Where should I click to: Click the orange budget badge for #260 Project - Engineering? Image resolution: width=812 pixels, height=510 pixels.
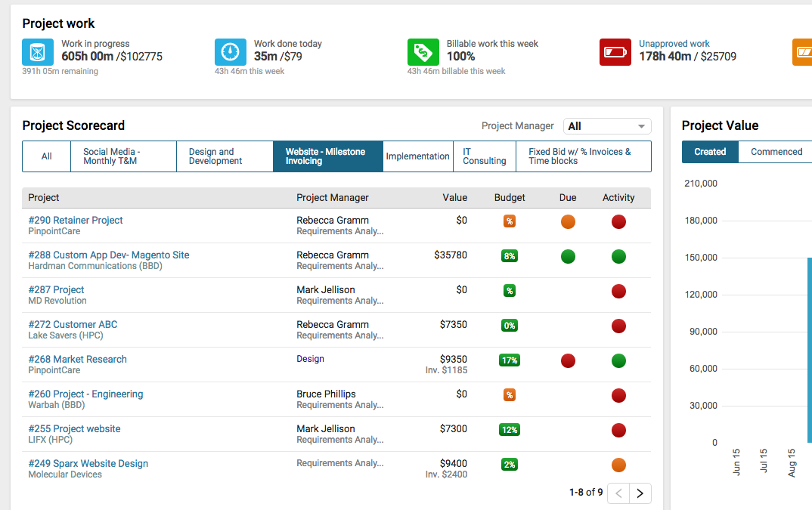tap(509, 395)
